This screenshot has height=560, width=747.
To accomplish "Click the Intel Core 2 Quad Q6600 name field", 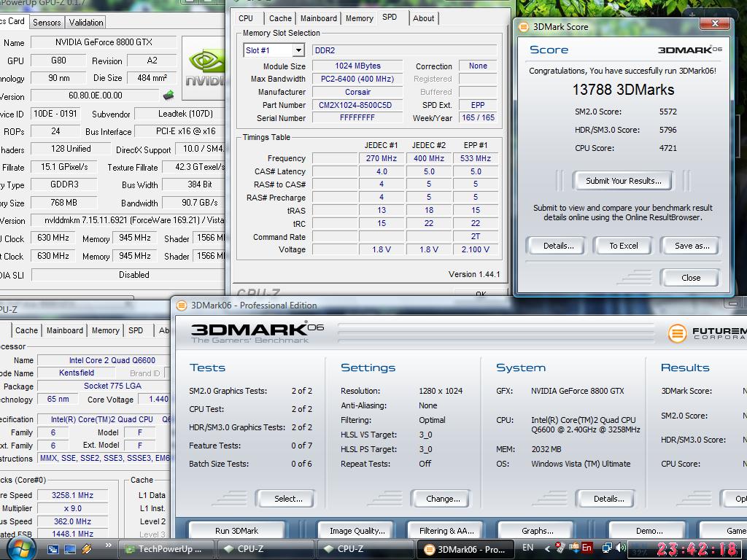I will [x=104, y=360].
